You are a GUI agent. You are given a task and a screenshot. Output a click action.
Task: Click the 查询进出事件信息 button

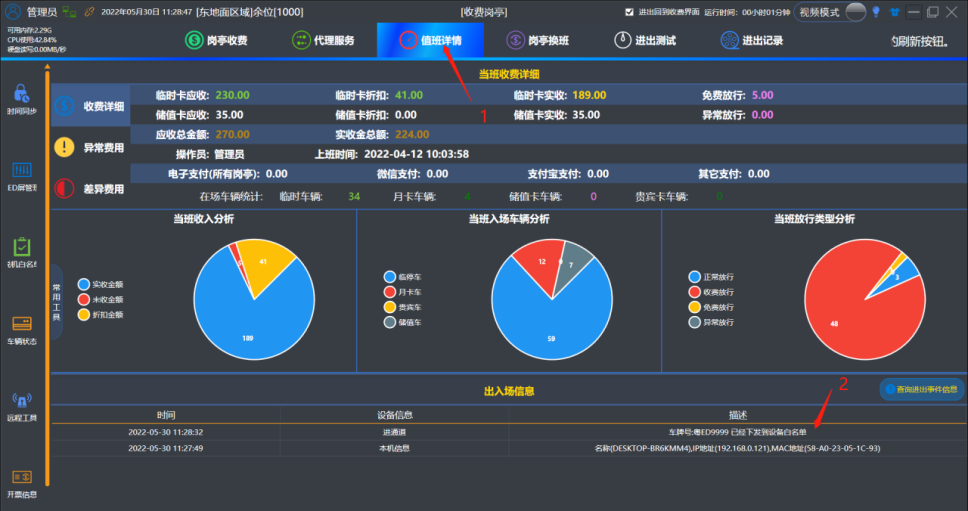tap(922, 389)
